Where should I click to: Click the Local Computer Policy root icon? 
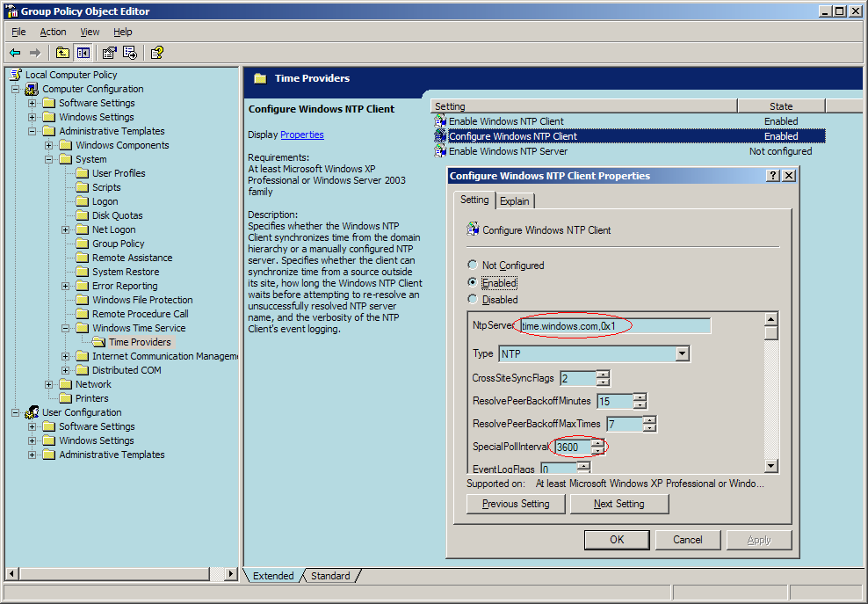(15, 75)
